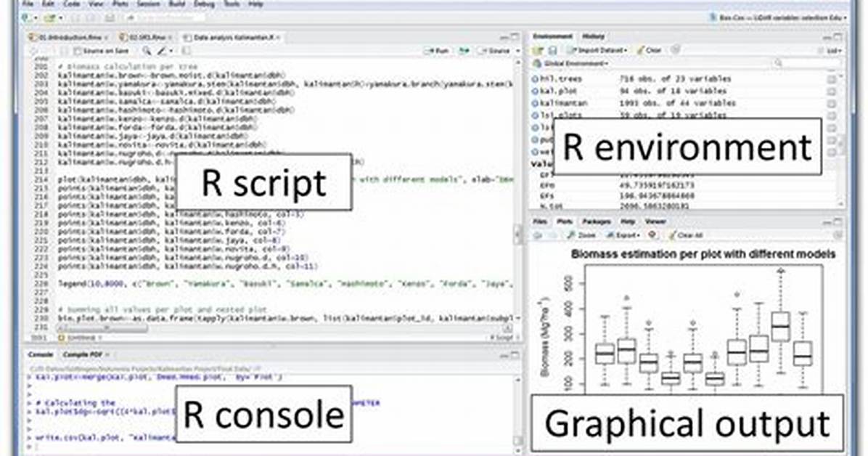The image size is (868, 456).
Task: Switch to the Files tab
Action: point(540,221)
